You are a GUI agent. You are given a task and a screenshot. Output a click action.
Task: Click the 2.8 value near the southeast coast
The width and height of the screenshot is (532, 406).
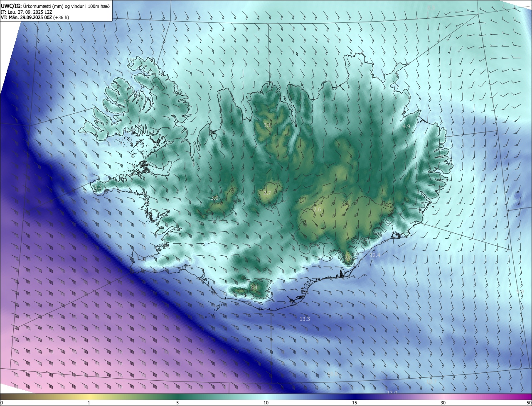[x=348, y=257]
